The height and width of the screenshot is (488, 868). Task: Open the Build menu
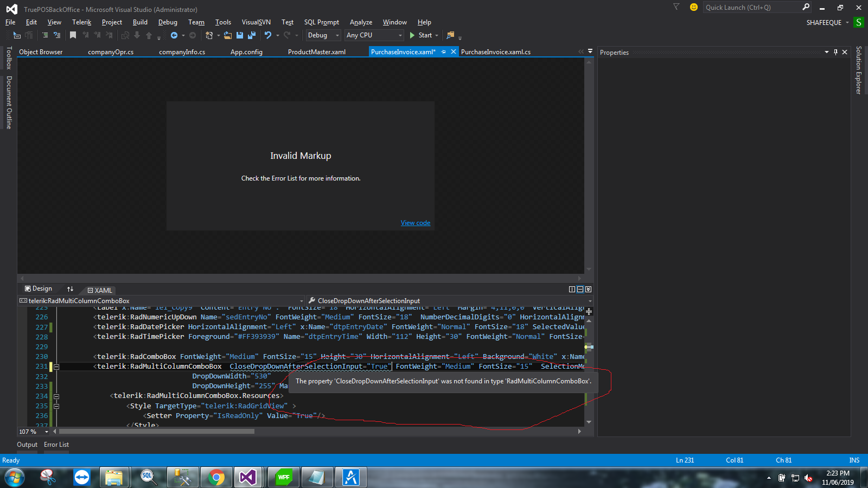pyautogui.click(x=140, y=22)
